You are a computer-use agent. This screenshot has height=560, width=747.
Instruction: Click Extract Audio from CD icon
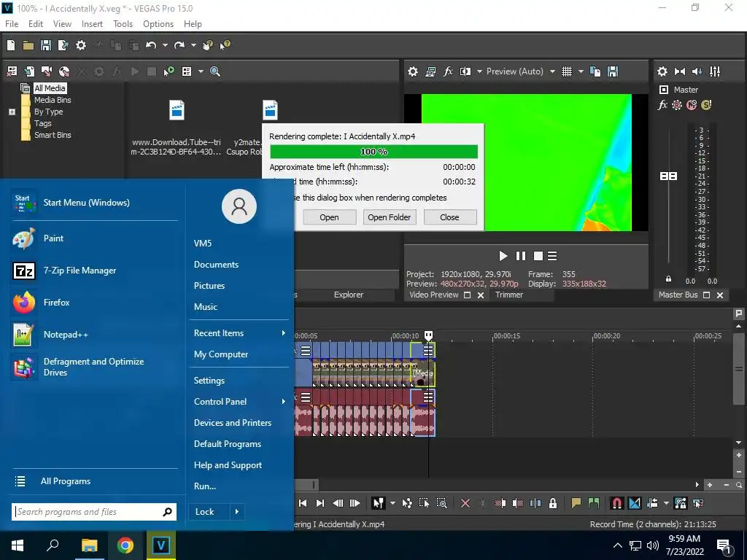pos(64,71)
